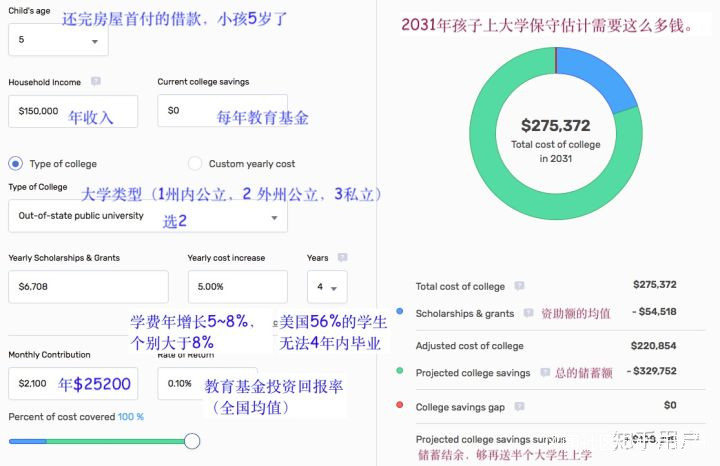This screenshot has width=720, height=466.
Task: Edit the Monthly Contribution field
Action: [73, 383]
